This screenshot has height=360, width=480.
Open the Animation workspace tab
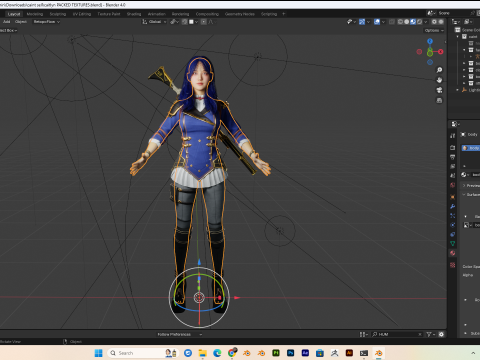coord(157,14)
